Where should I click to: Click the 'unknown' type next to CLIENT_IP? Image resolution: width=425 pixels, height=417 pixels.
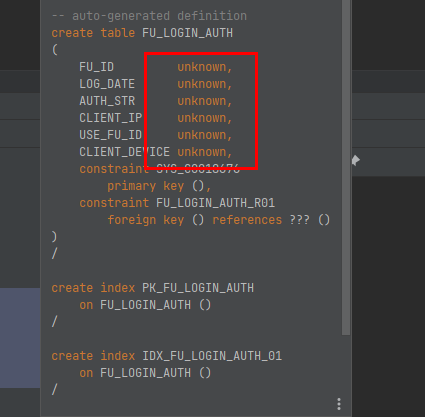[202, 118]
